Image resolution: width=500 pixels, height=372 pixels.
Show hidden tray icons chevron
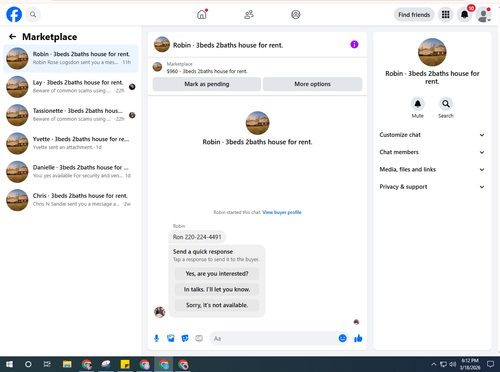[x=434, y=364]
